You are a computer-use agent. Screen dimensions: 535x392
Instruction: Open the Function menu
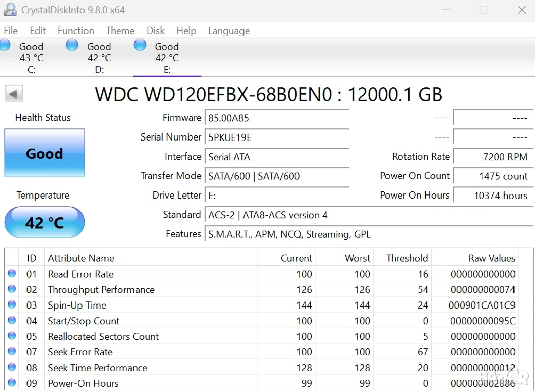coord(76,31)
